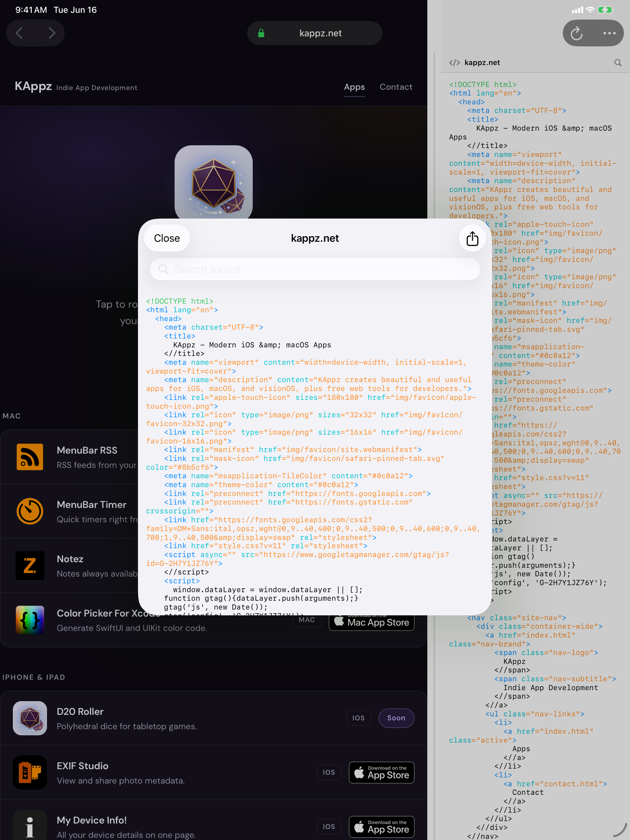Close the source viewer sheet
Image resolution: width=630 pixels, height=840 pixels.
tap(167, 238)
